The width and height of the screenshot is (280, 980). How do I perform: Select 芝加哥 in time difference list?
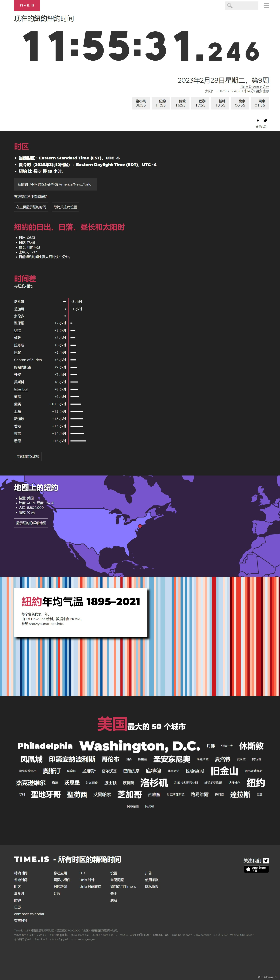click(19, 309)
